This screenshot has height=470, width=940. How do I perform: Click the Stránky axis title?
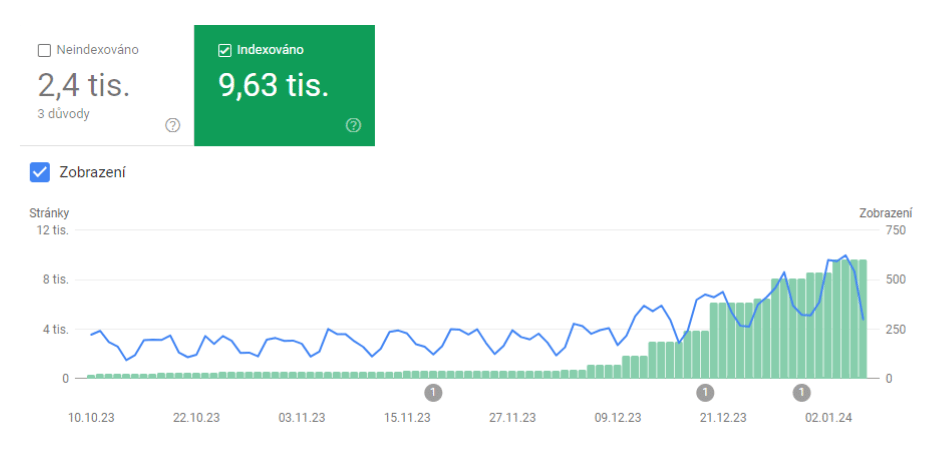click(49, 213)
